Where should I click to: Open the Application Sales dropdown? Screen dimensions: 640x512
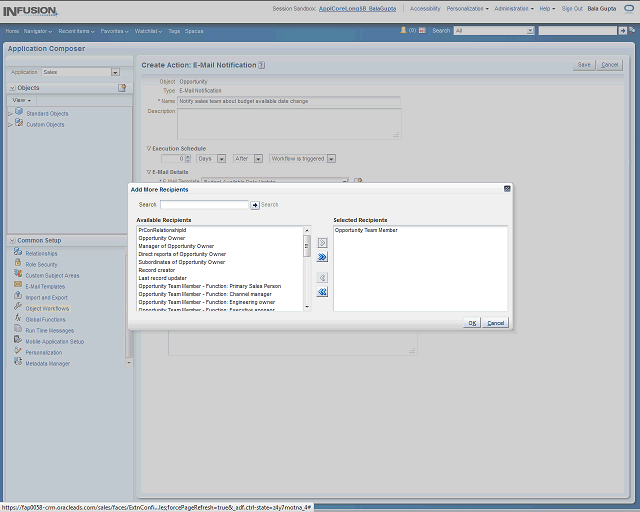115,72
